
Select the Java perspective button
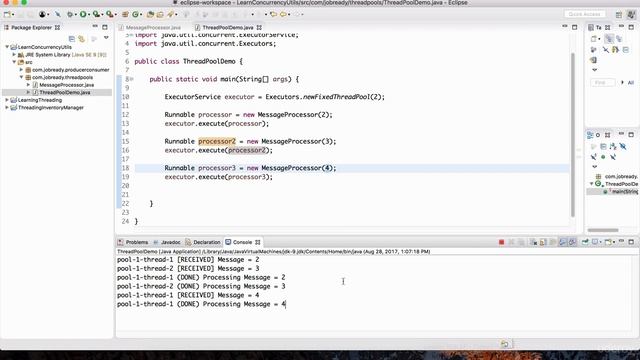(x=631, y=15)
